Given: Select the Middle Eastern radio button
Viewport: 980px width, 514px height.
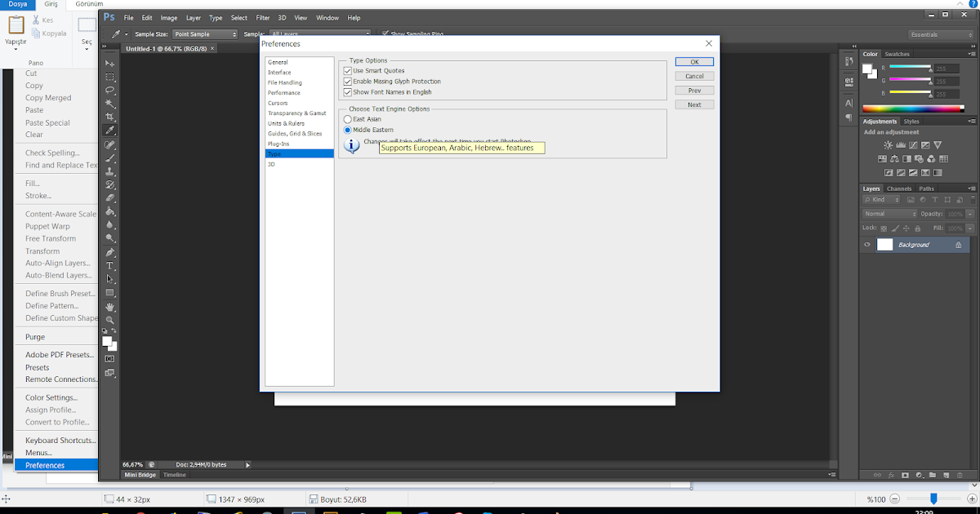Looking at the screenshot, I should (x=348, y=130).
